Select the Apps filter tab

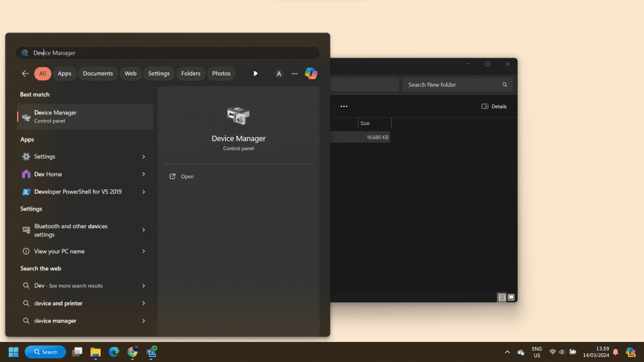[65, 74]
